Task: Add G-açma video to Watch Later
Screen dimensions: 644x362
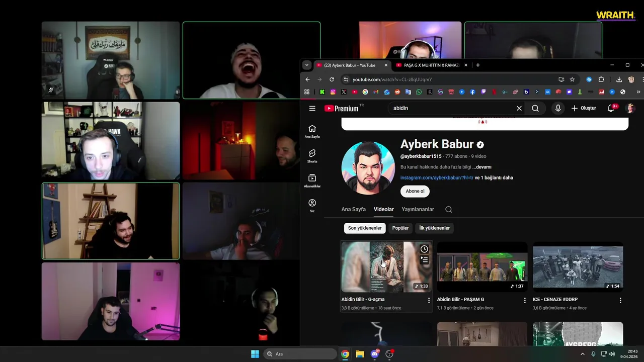Action: point(424,249)
